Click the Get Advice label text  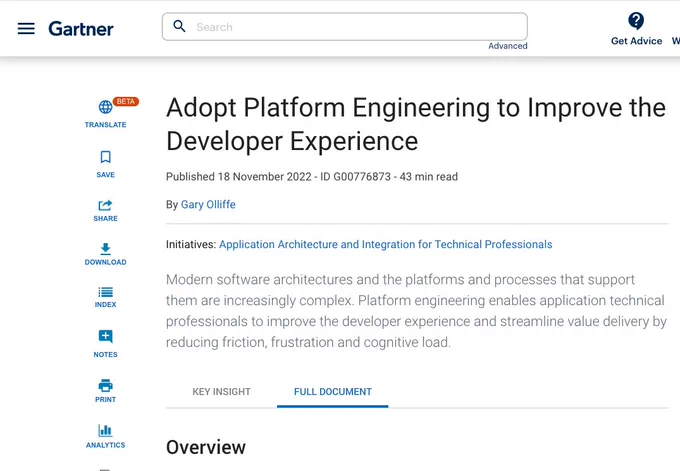[636, 41]
